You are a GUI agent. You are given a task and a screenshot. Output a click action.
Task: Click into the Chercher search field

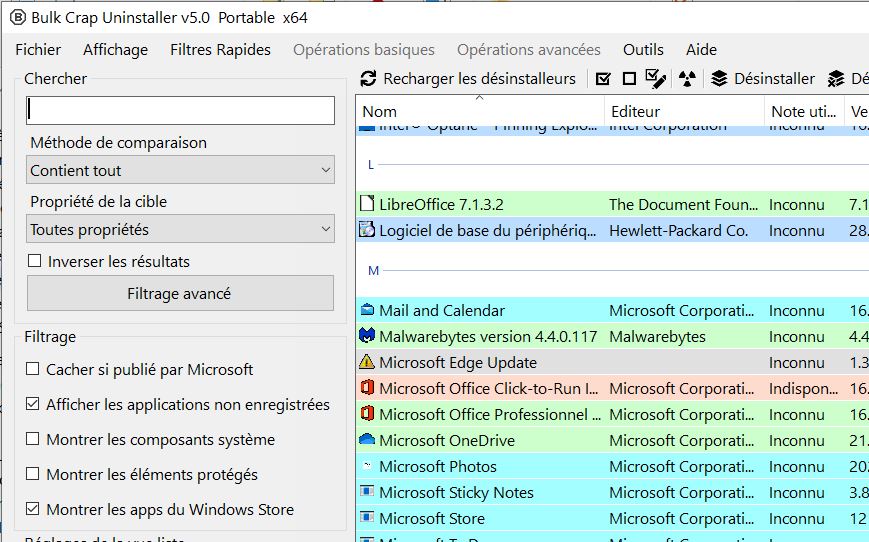click(180, 110)
